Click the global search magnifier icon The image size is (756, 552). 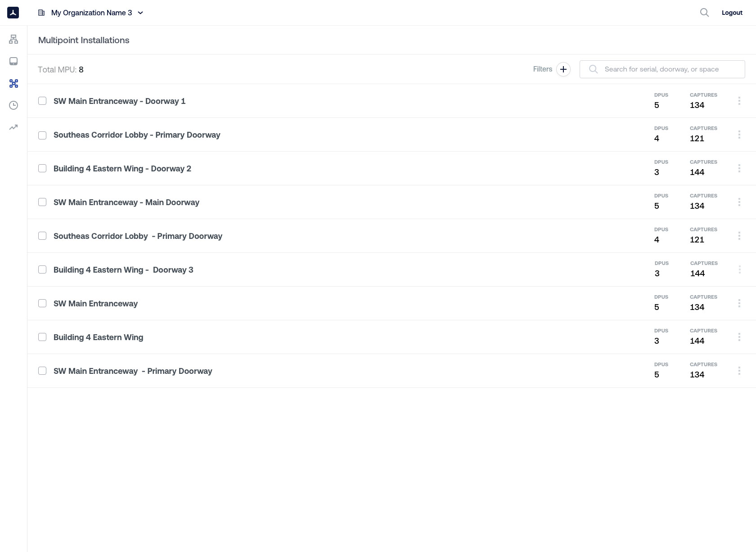pos(704,13)
